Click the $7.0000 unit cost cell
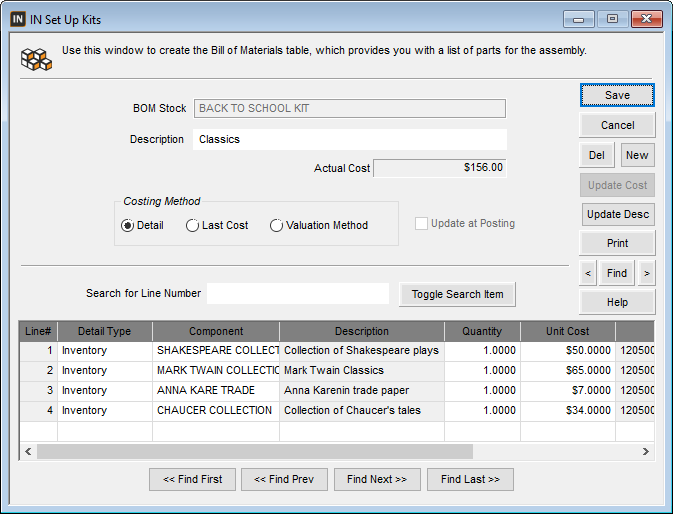Viewport: 673px width, 514px height. pyautogui.click(x=568, y=390)
